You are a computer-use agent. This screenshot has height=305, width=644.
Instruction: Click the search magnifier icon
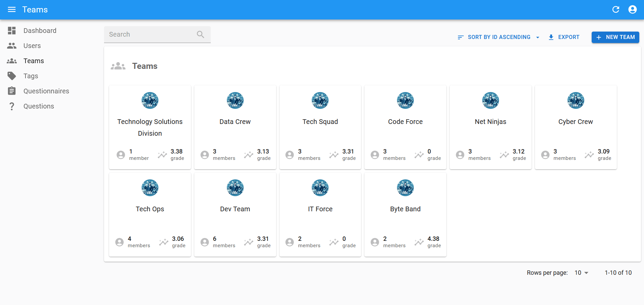click(x=200, y=34)
